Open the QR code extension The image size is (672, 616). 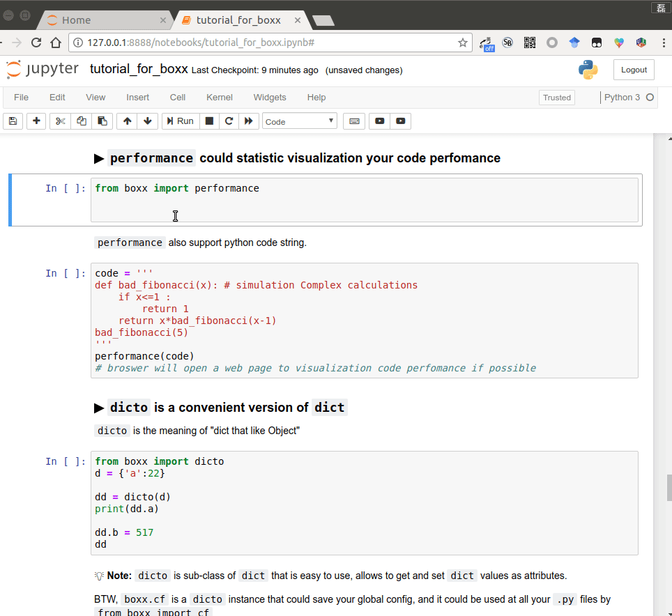pos(530,43)
